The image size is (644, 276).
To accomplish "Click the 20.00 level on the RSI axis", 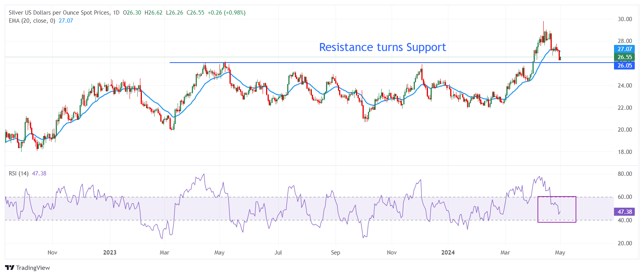I will (625, 243).
